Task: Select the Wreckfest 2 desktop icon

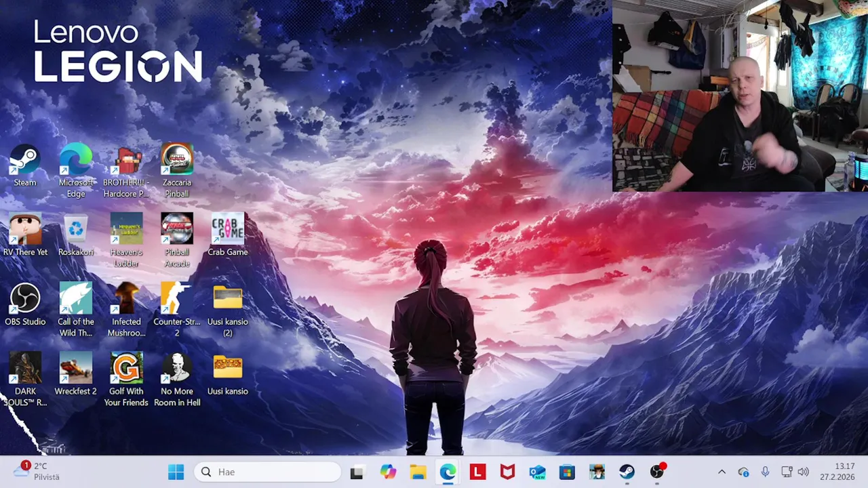Action: (x=76, y=374)
